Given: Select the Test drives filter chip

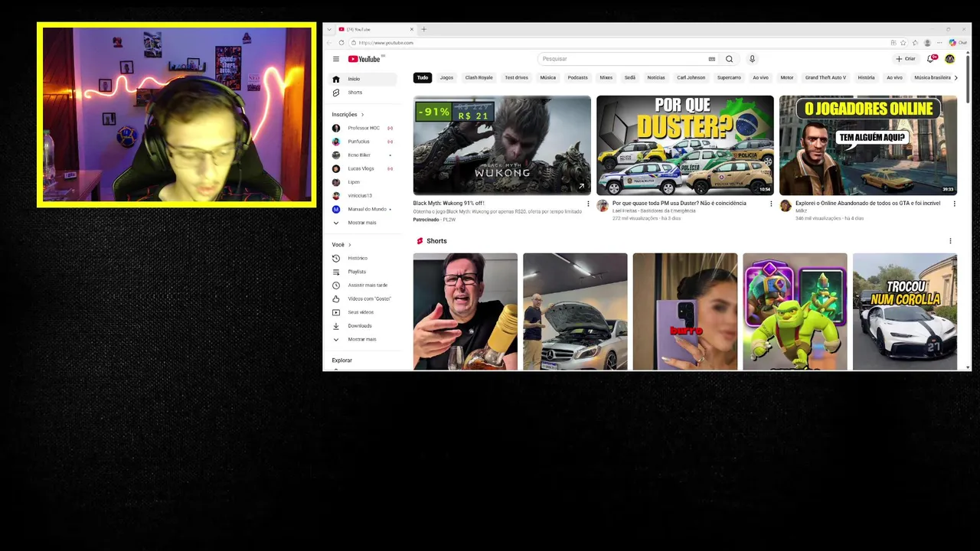Looking at the screenshot, I should (x=516, y=77).
